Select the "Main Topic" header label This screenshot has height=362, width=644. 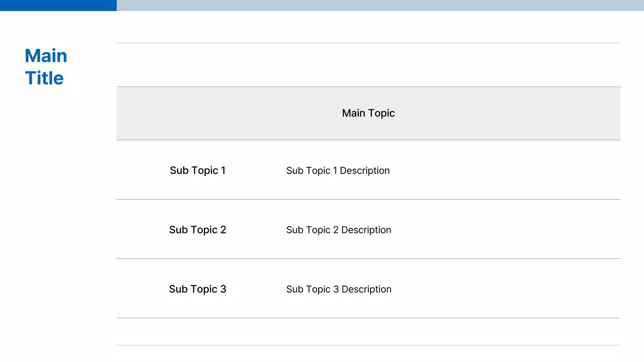point(368,113)
